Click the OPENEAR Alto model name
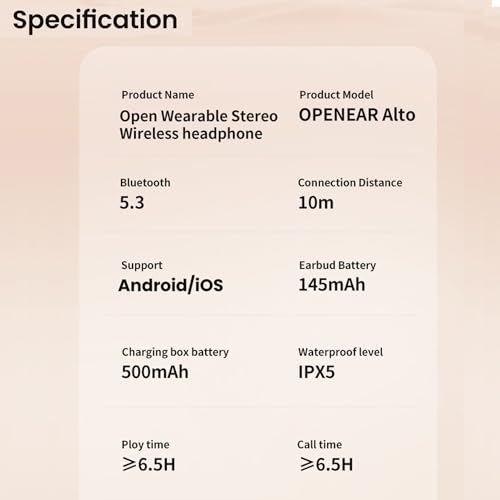Viewport: 500px width, 500px height. [x=357, y=115]
